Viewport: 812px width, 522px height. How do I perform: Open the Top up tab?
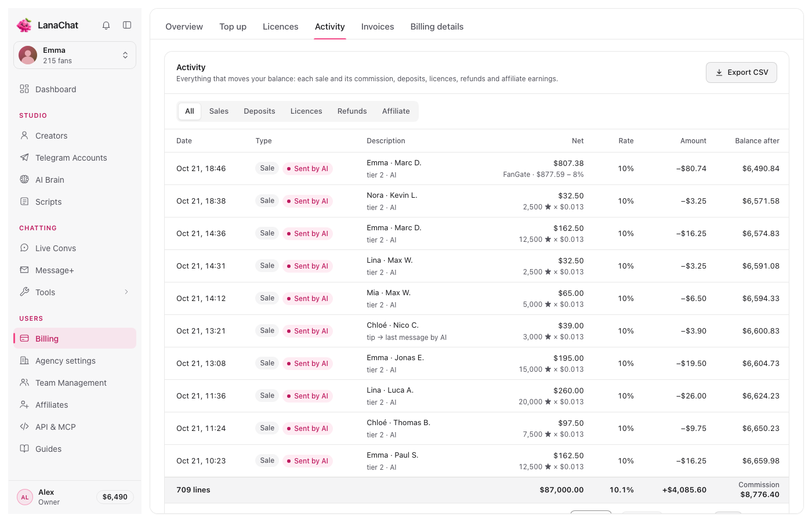tap(233, 27)
